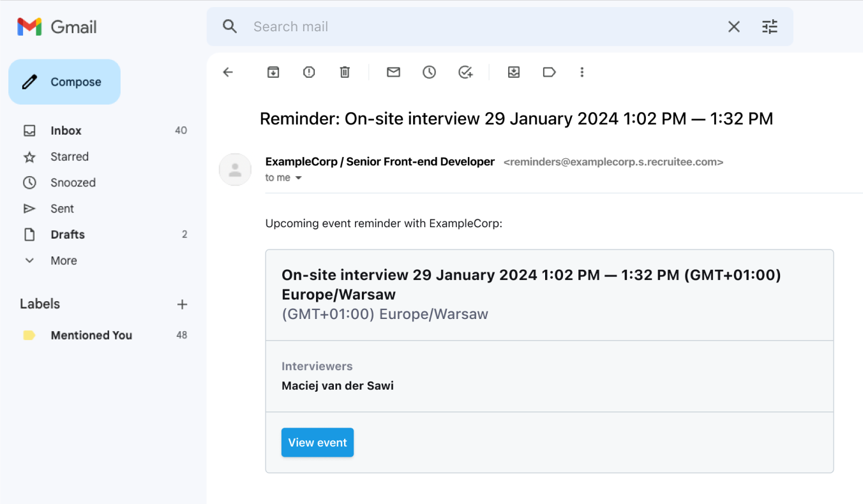Click the back arrow to return to inbox
The image size is (863, 504).
pos(228,72)
